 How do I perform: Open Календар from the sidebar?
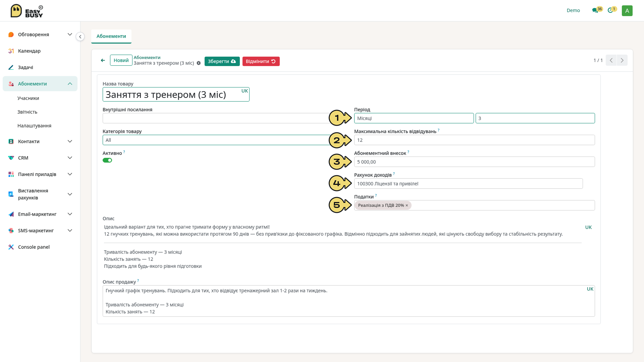tap(29, 51)
